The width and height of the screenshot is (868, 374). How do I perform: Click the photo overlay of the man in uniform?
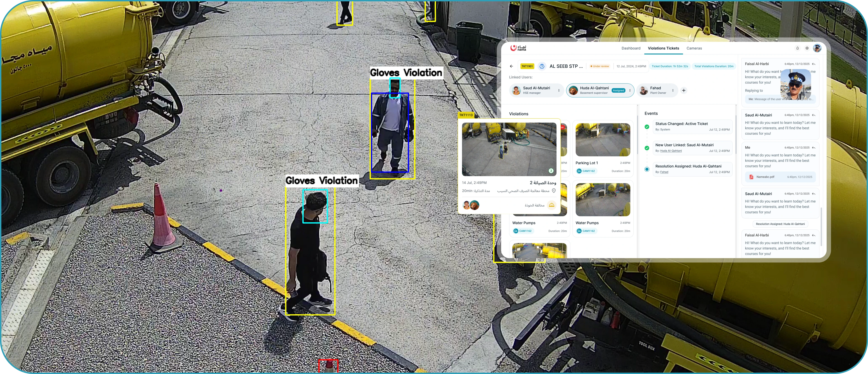pyautogui.click(x=796, y=85)
